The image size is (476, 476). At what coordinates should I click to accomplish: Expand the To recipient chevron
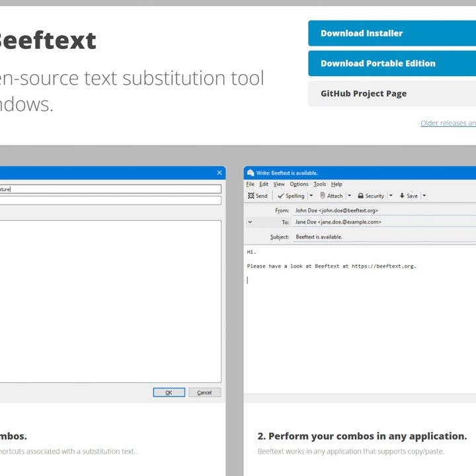pyautogui.click(x=250, y=222)
